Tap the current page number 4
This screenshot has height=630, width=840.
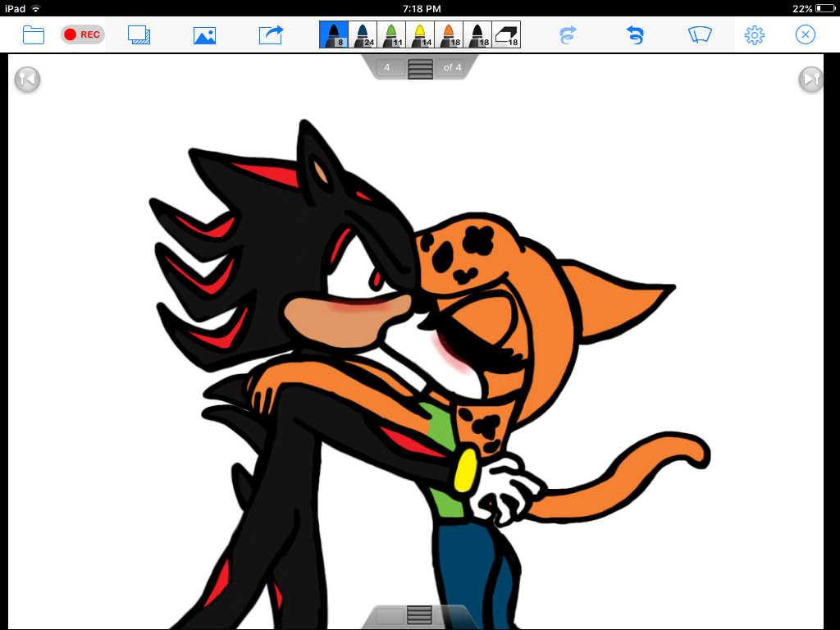tap(387, 67)
